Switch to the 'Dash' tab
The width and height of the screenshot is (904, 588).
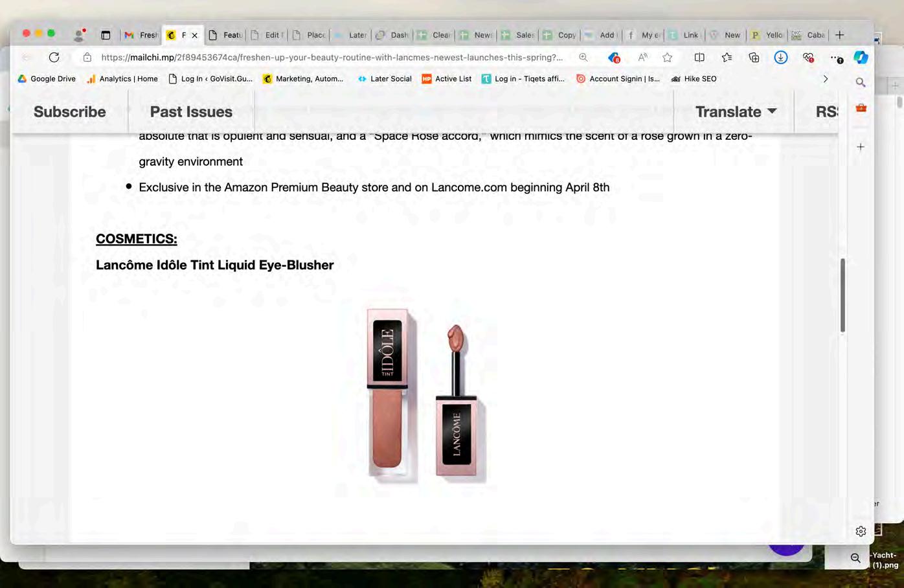[x=392, y=35]
